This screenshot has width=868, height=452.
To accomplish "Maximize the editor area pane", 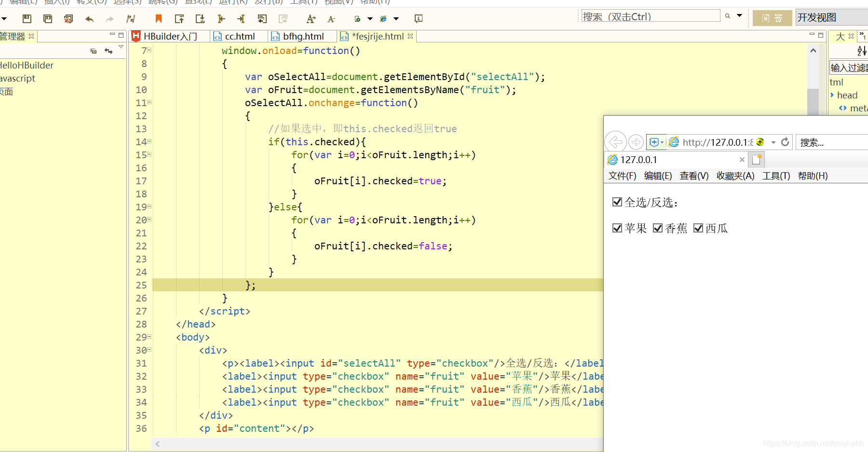I will point(821,35).
